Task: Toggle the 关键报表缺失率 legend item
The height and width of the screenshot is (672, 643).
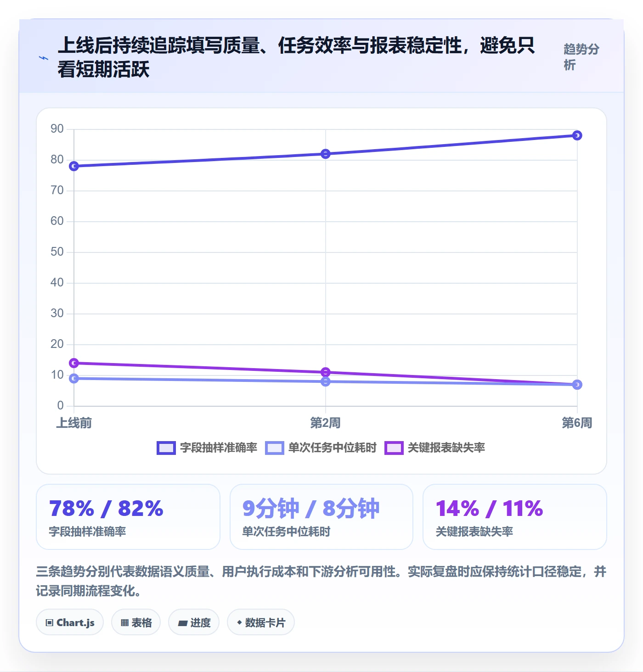Action: coord(434,448)
